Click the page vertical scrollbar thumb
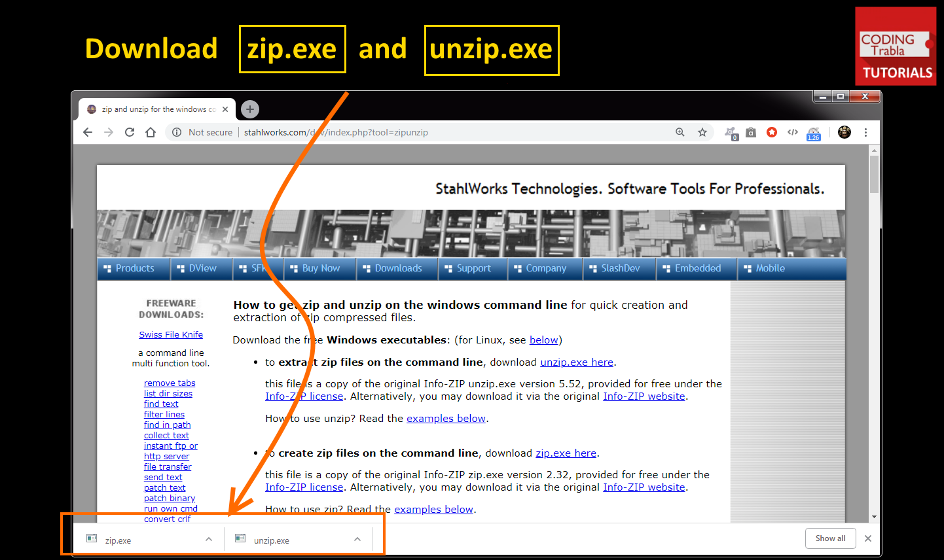Image resolution: width=944 pixels, height=560 pixels. (x=874, y=174)
